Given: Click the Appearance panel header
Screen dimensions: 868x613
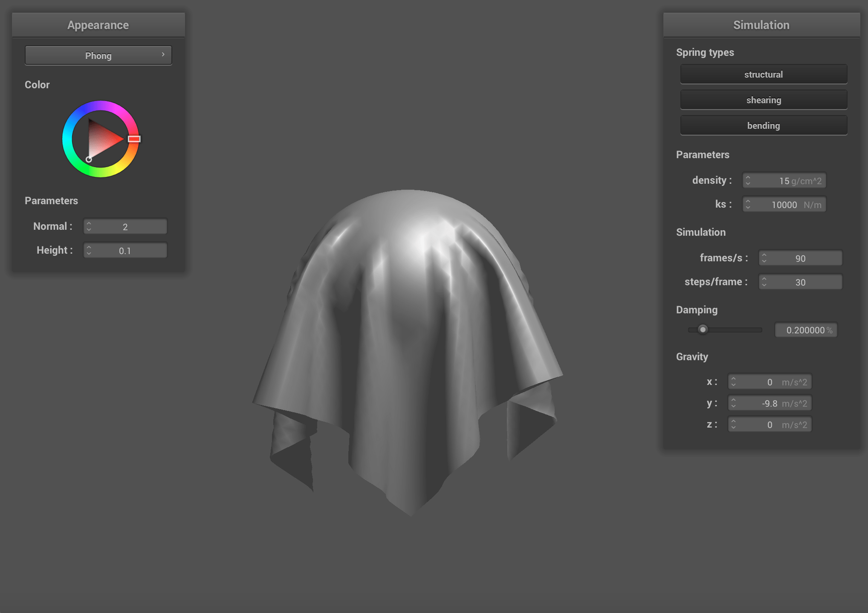Looking at the screenshot, I should click(x=98, y=25).
